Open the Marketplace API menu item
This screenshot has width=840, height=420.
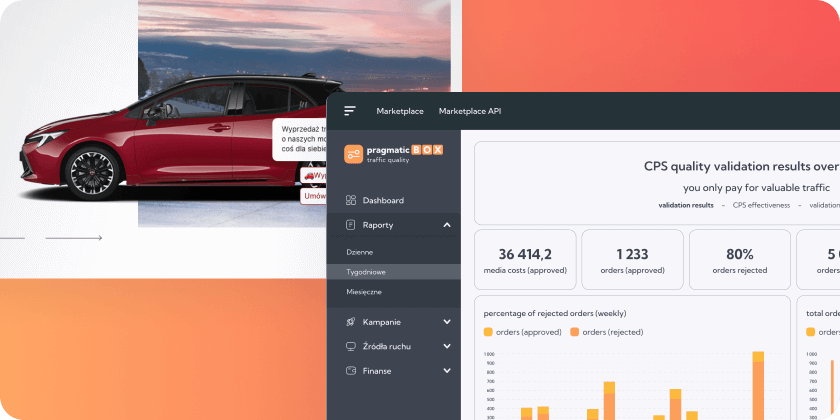[x=469, y=111]
